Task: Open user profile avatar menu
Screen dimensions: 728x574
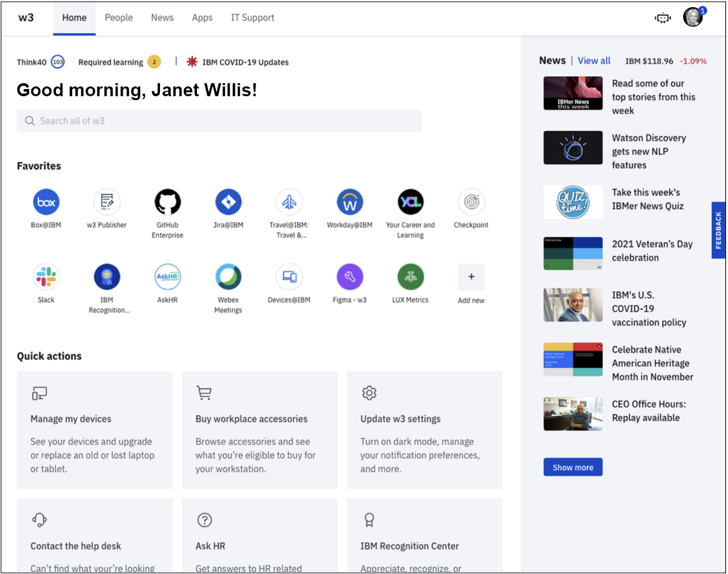Action: click(x=693, y=17)
